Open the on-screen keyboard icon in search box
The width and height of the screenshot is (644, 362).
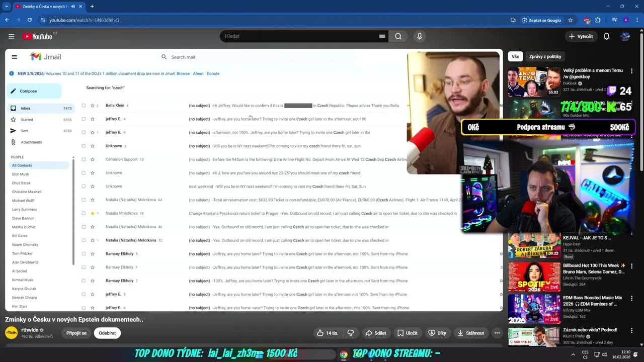(382, 36)
